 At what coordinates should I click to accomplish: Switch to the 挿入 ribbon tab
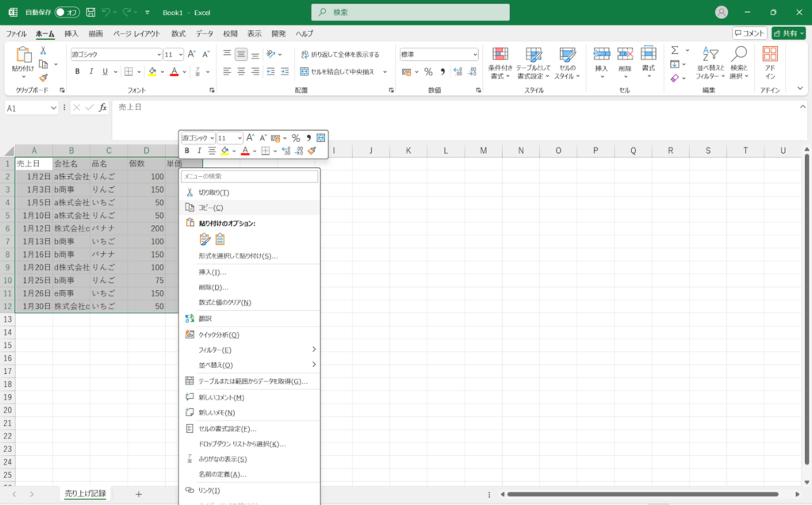71,34
